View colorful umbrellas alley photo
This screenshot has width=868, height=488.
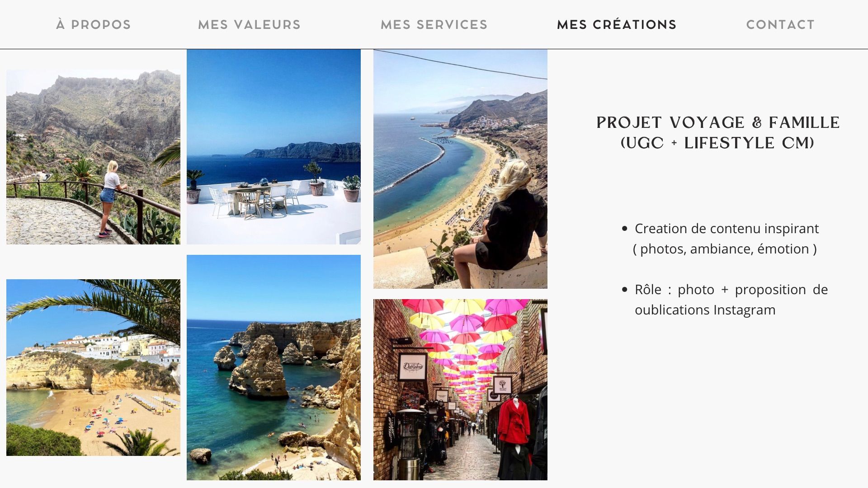460,389
